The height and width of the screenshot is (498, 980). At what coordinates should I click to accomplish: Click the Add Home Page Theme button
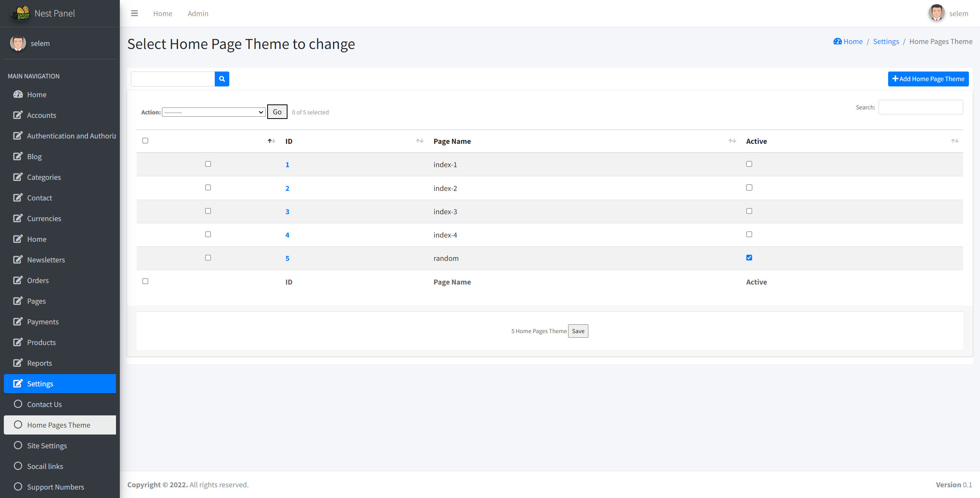(x=928, y=79)
